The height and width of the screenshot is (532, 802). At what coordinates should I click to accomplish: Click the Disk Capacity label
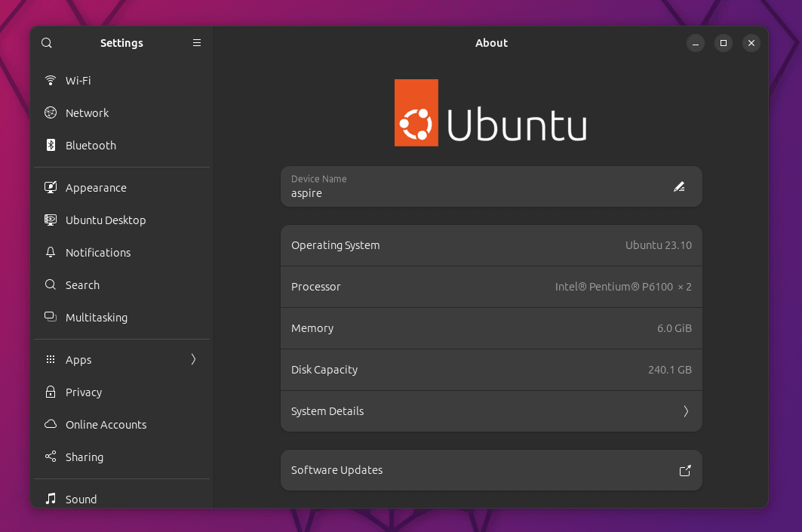324,370
